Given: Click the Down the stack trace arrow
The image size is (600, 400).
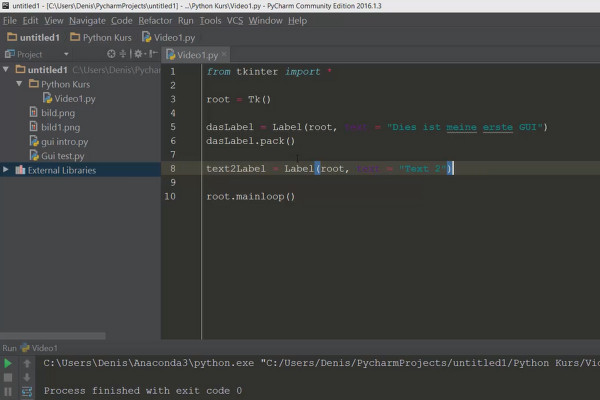Looking at the screenshot, I should coord(27,377).
